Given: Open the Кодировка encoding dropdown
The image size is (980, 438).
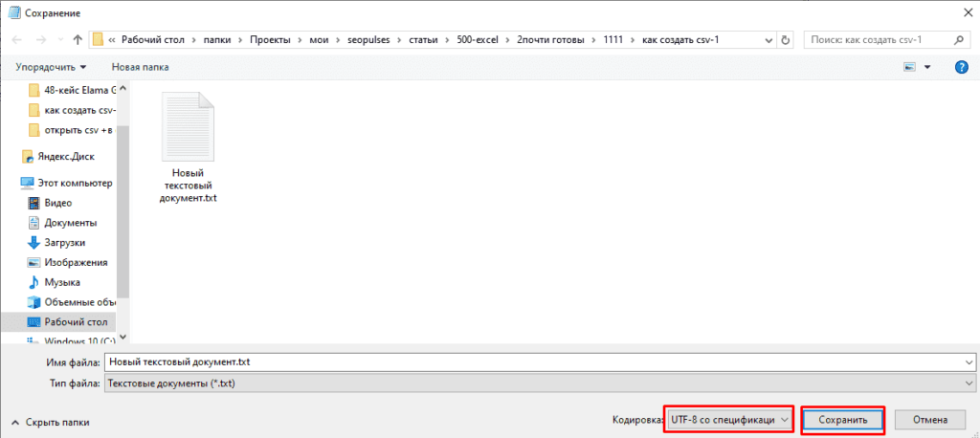Looking at the screenshot, I should pos(728,420).
